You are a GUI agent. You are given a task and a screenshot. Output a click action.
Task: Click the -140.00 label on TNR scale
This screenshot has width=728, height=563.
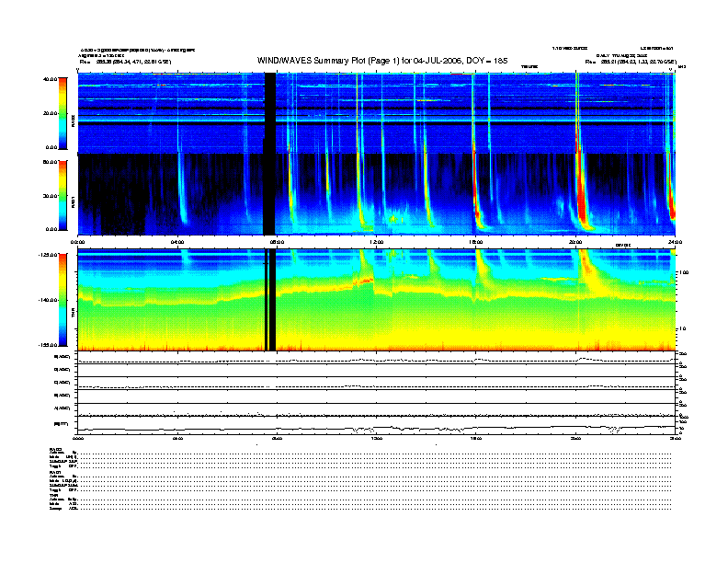(x=48, y=300)
